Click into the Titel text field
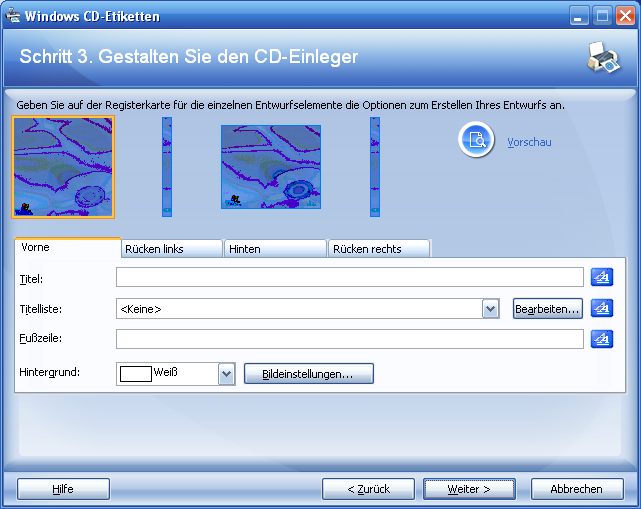The image size is (641, 509). tap(349, 277)
